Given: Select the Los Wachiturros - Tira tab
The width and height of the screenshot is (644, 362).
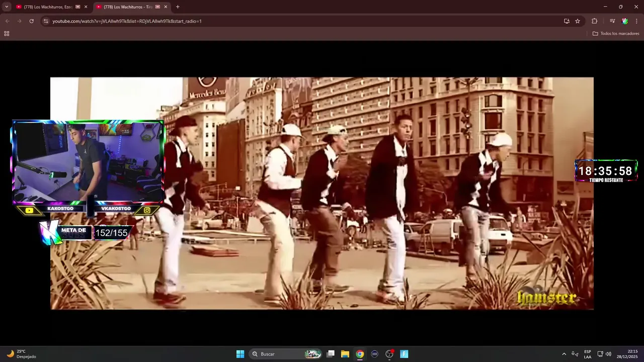Looking at the screenshot, I should 131,7.
